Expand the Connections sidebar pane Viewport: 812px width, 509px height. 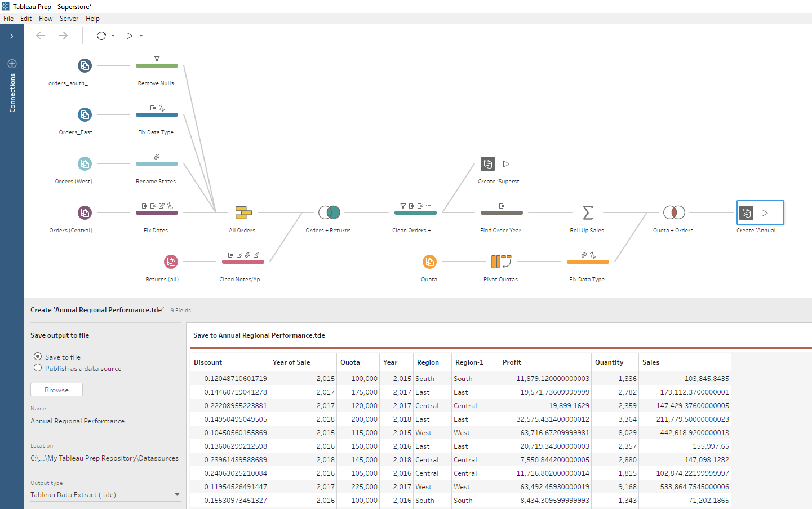12,36
